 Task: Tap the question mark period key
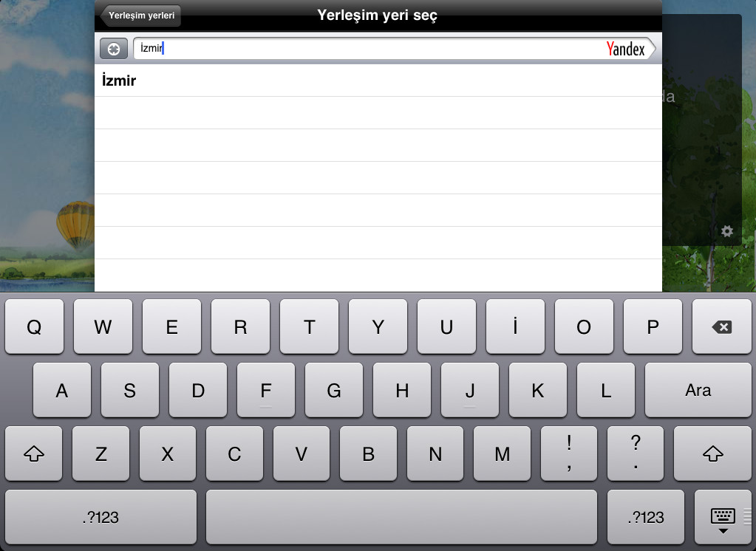(636, 454)
